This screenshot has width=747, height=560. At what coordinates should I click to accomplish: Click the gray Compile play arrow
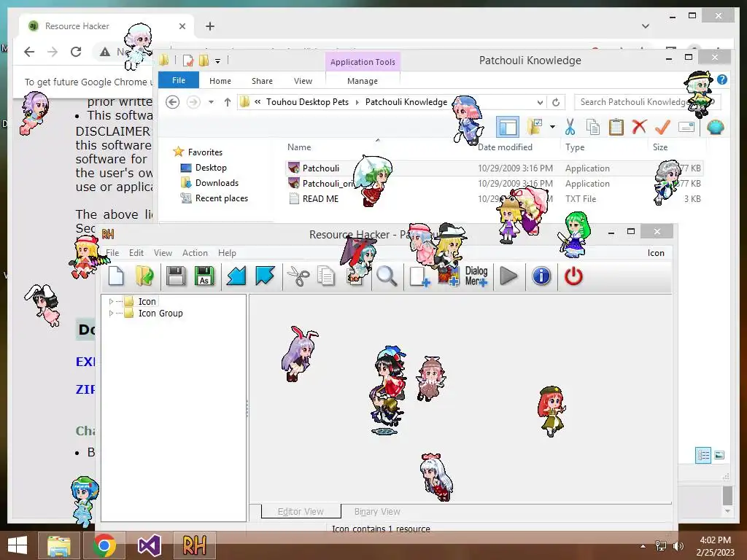(508, 276)
